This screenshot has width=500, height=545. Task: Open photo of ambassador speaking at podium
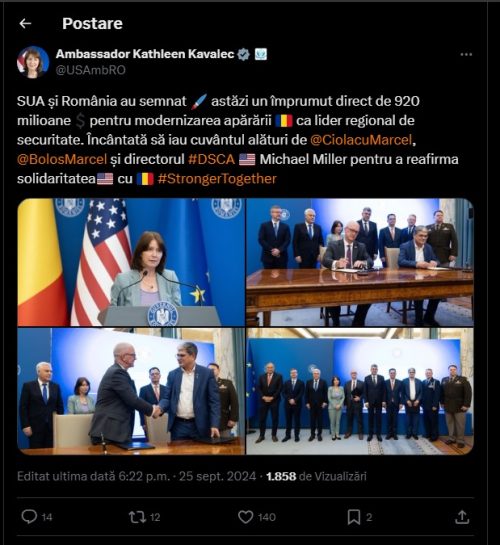coord(131,262)
